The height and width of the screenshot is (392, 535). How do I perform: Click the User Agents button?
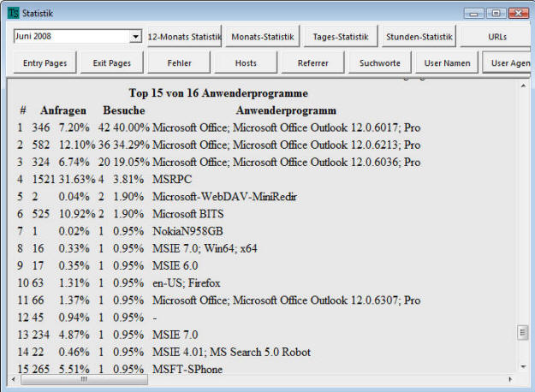pos(508,62)
